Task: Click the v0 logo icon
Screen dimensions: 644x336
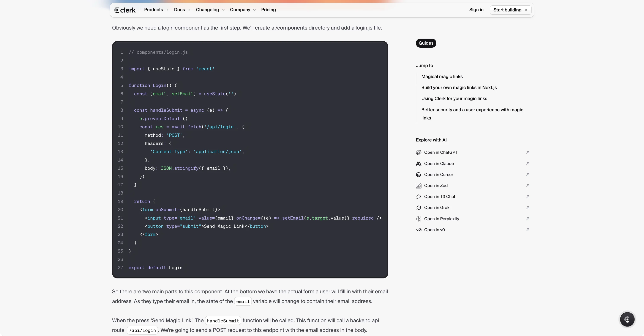Action: pyautogui.click(x=418, y=230)
